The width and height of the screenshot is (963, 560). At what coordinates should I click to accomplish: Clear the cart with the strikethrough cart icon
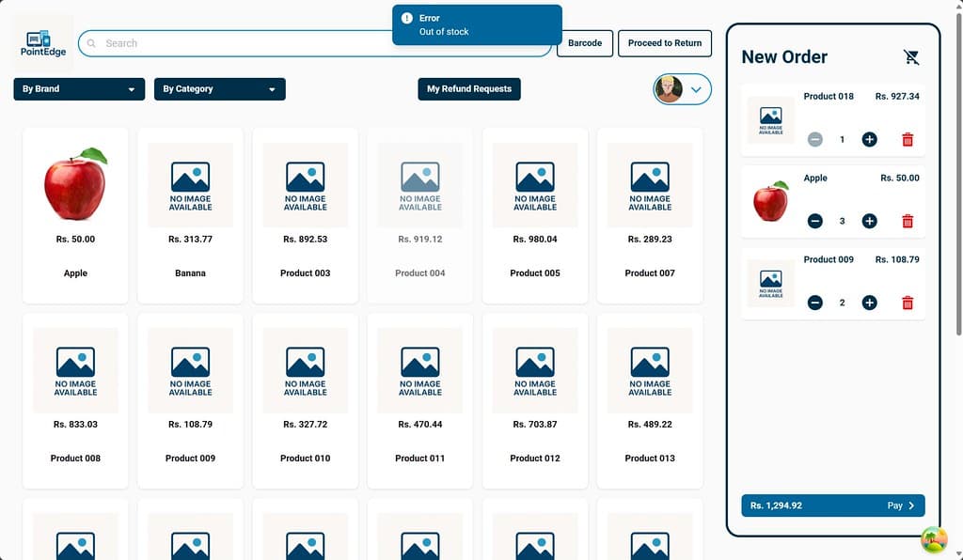911,56
